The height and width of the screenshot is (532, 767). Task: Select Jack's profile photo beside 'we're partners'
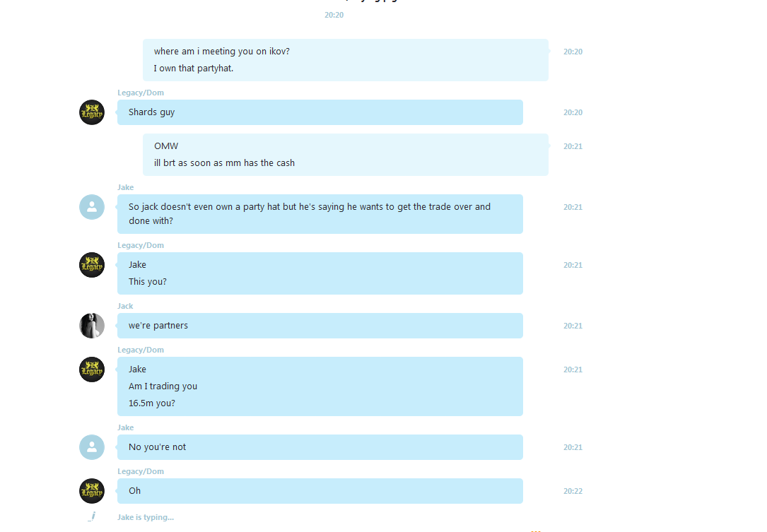click(x=92, y=326)
